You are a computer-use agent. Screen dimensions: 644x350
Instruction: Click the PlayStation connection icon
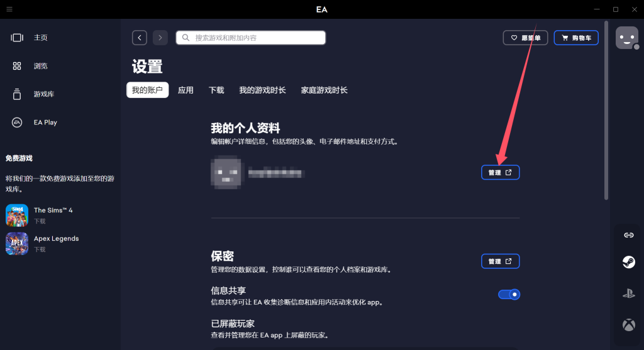629,293
